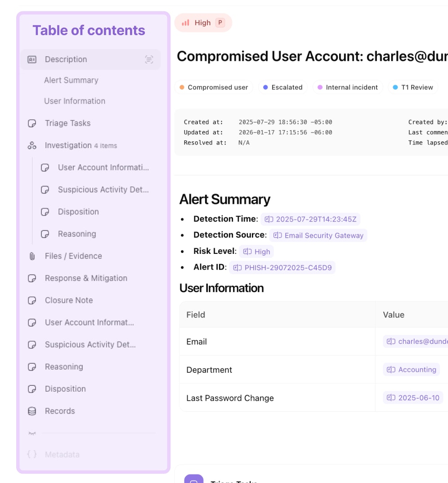The width and height of the screenshot is (448, 483).
Task: Collapse Investigation 4 items group
Action: (81, 145)
